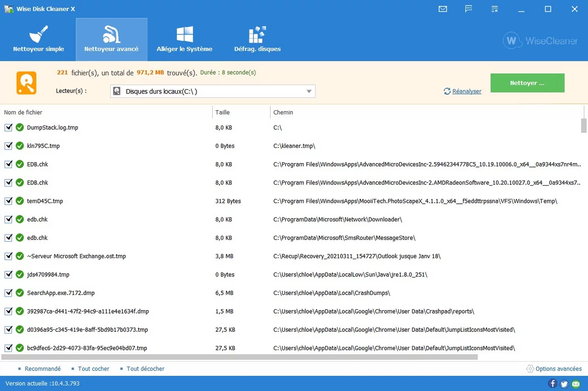The height and width of the screenshot is (391, 588).
Task: Switch to Nettoyeur avancé tab
Action: point(111,39)
